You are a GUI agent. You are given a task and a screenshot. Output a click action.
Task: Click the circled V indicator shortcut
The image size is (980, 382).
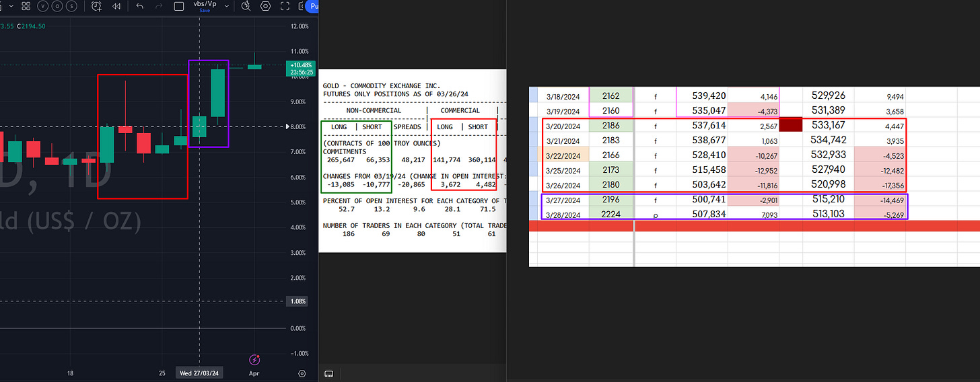43,6
